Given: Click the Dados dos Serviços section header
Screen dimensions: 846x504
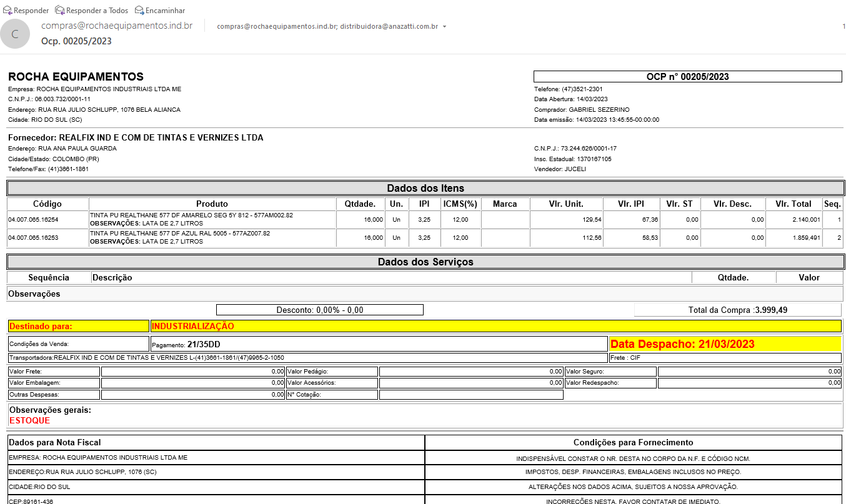Looking at the screenshot, I should pyautogui.click(x=425, y=262).
